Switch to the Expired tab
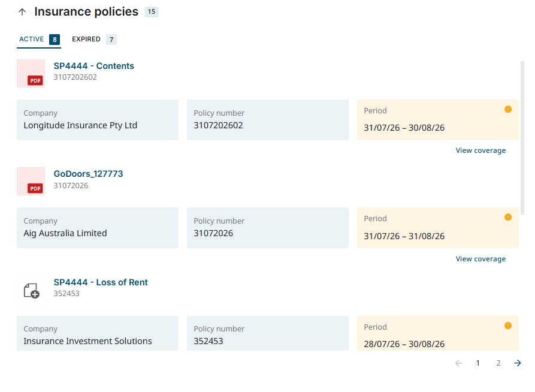Viewport: 535px width, 392px height. (x=94, y=40)
